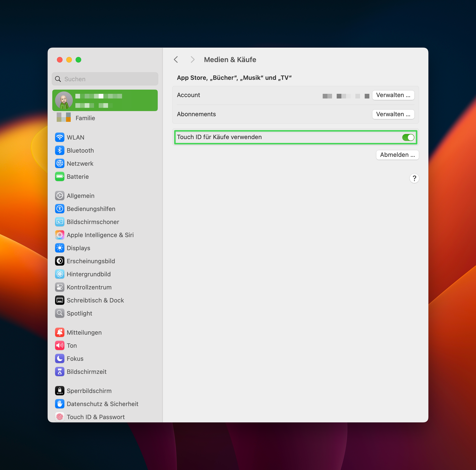
Task: Open Netzwerk globe icon
Action: [x=60, y=163]
